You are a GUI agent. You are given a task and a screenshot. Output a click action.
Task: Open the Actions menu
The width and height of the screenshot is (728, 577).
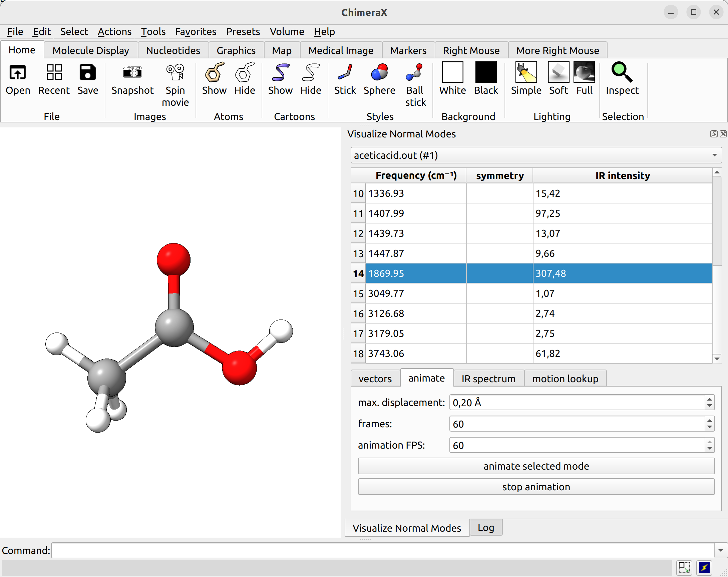coord(114,32)
